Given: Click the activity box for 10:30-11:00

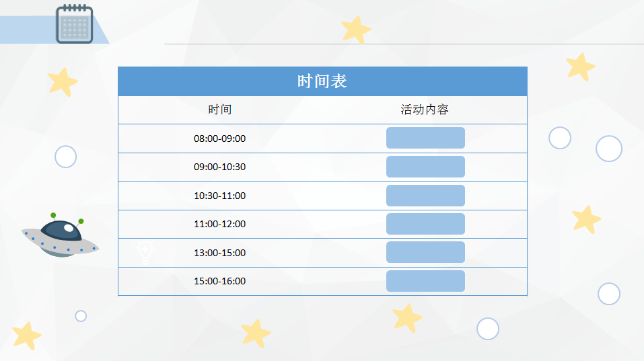Looking at the screenshot, I should point(425,196).
